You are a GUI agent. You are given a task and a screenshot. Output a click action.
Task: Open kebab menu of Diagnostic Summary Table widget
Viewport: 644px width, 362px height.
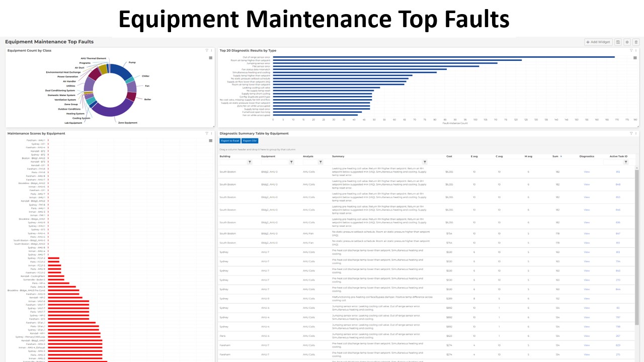(636, 133)
